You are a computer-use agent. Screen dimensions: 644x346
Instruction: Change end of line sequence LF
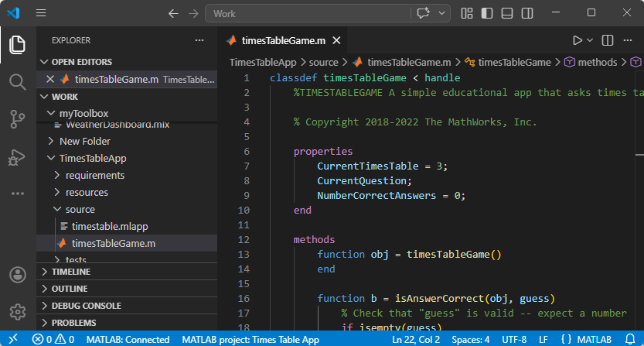tap(543, 339)
